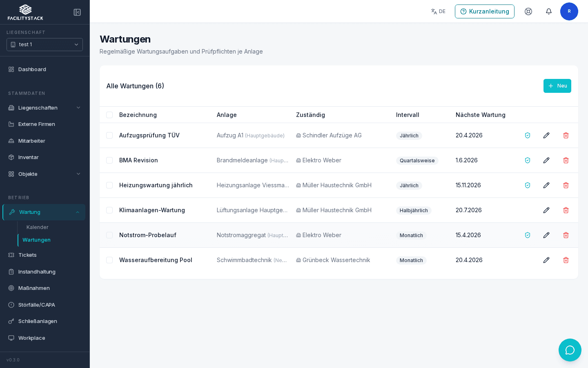Click the FacilityStack logo
The height and width of the screenshot is (368, 588).
click(25, 12)
